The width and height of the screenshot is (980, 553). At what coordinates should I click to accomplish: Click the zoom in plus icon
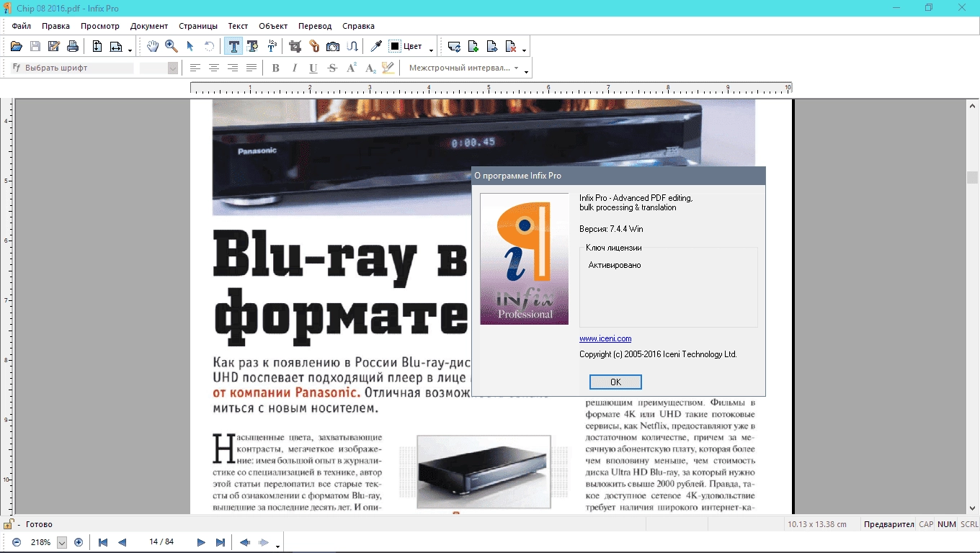pyautogui.click(x=79, y=542)
